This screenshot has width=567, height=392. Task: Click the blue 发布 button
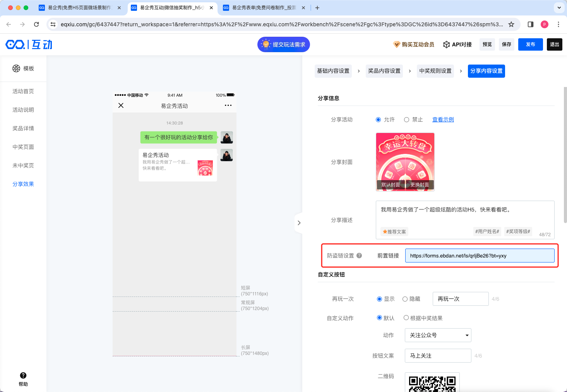[x=530, y=44]
